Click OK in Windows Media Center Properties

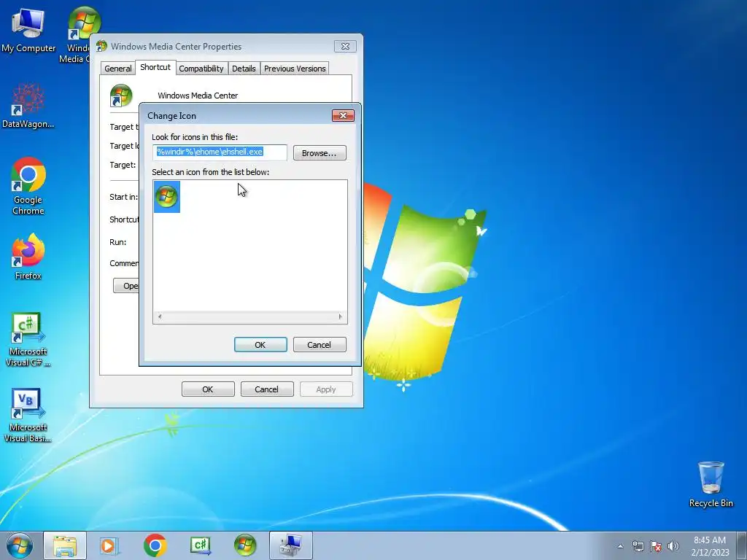[x=208, y=389]
